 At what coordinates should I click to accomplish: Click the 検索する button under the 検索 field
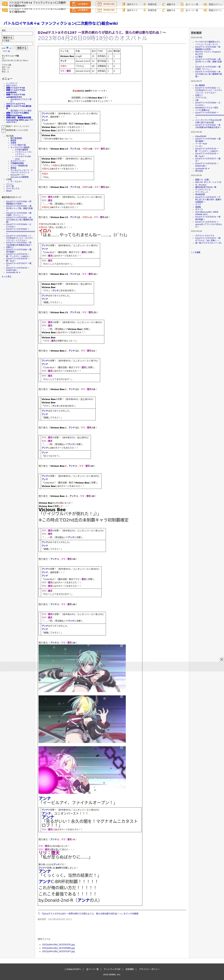(x=8, y=38)
